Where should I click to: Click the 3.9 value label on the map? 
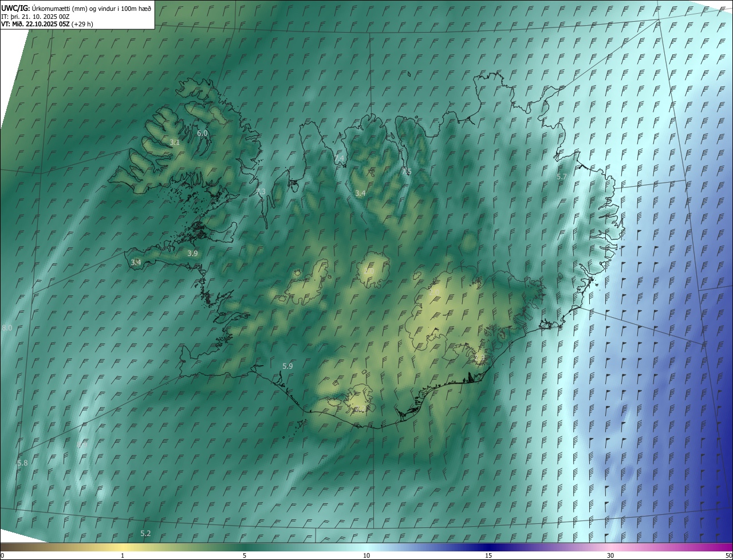pos(192,253)
